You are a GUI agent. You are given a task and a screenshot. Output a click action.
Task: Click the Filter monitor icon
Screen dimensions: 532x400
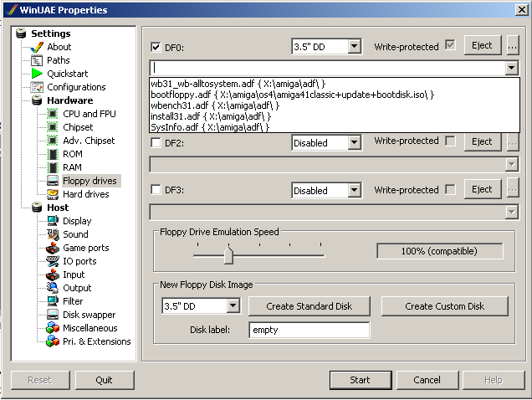[x=52, y=301]
